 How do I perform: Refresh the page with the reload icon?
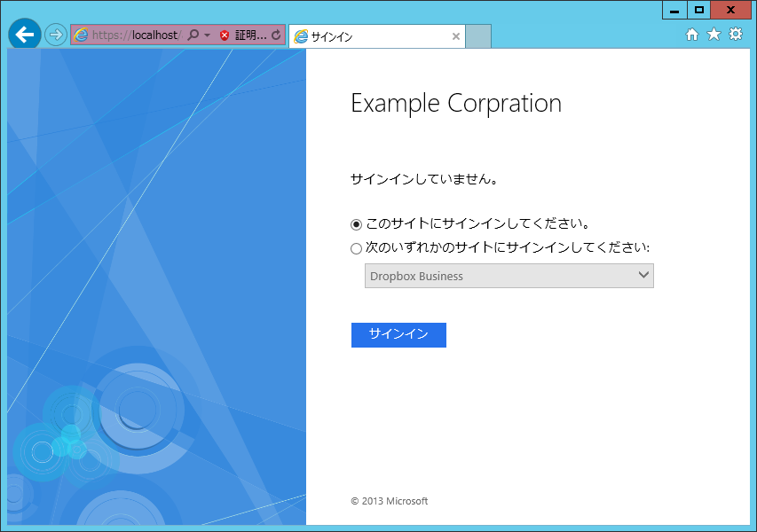click(x=276, y=35)
